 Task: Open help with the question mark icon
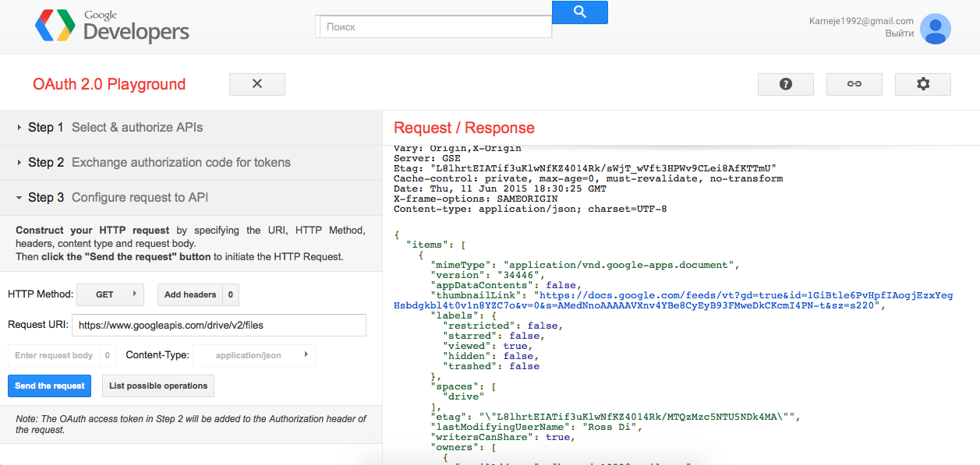[x=786, y=84]
